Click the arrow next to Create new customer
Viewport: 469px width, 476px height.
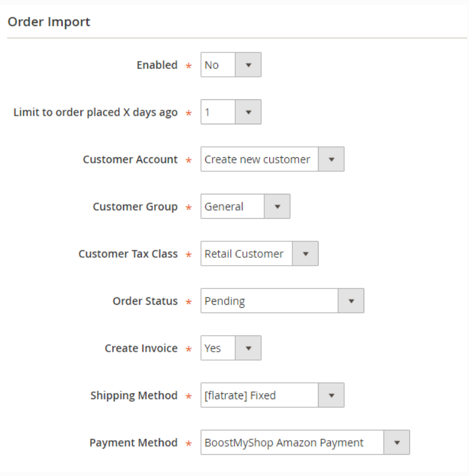click(x=331, y=159)
